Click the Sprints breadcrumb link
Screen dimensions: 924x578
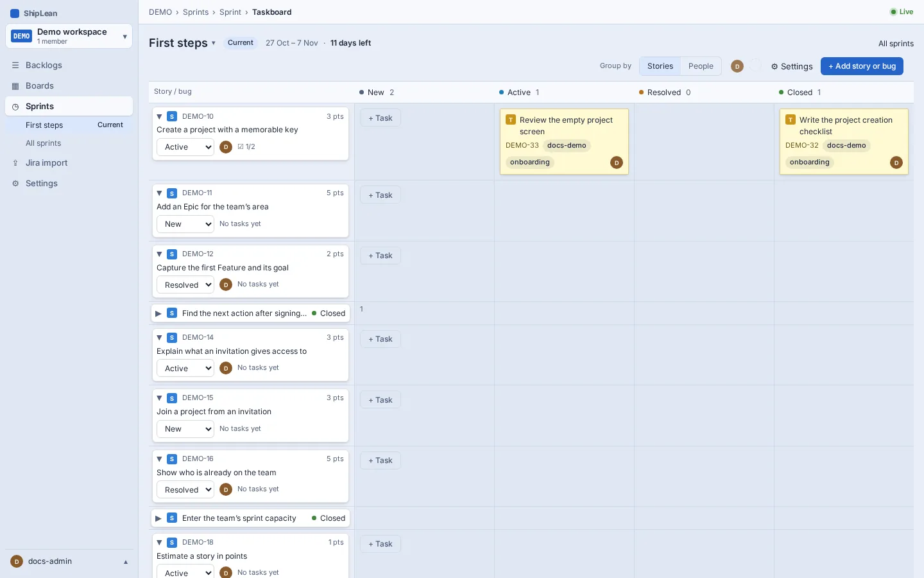pos(196,12)
